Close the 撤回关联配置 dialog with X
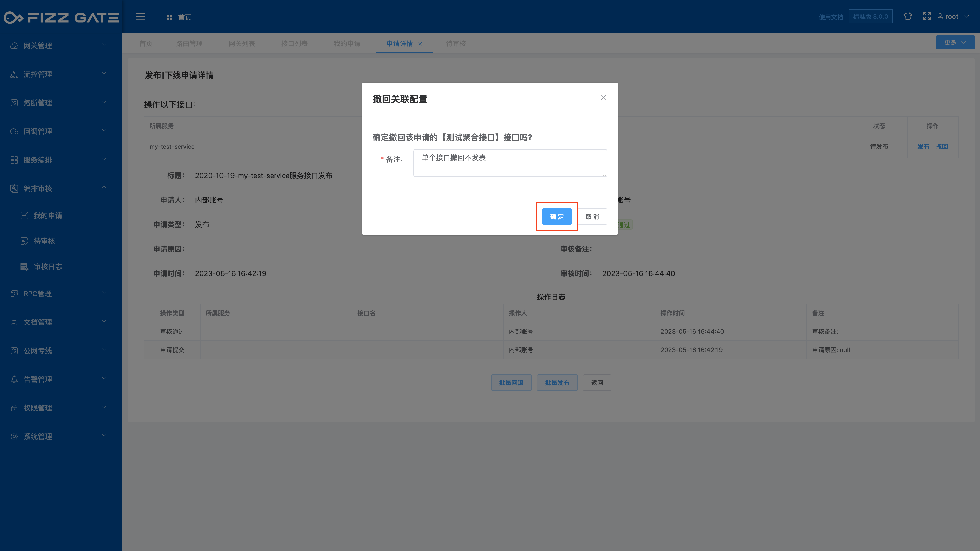The height and width of the screenshot is (551, 980). (x=603, y=98)
